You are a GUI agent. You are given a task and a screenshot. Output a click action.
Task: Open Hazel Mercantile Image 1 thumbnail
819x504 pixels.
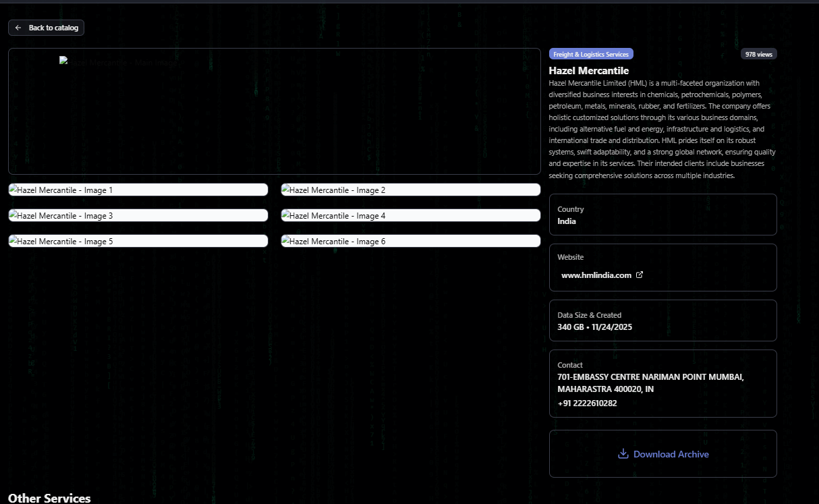(x=138, y=190)
